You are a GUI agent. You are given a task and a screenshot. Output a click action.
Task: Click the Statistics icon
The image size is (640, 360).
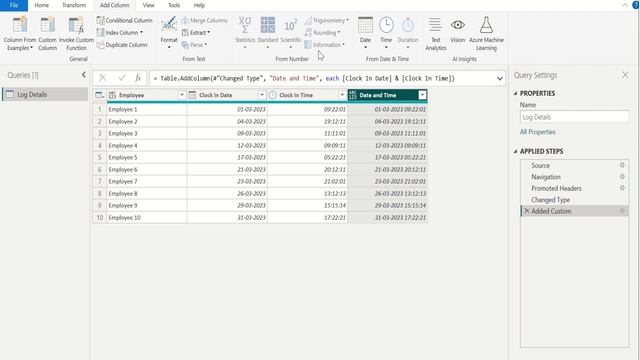[x=244, y=25]
